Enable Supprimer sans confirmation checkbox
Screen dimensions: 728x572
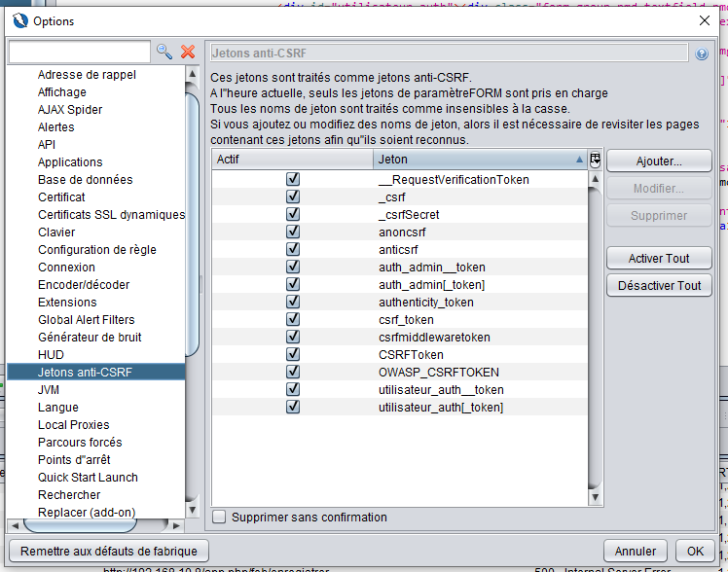pos(219,517)
